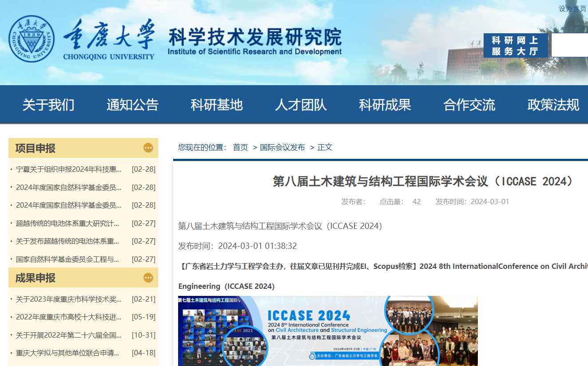Open the 关于我们 menu
The height and width of the screenshot is (366, 588).
[48, 105]
